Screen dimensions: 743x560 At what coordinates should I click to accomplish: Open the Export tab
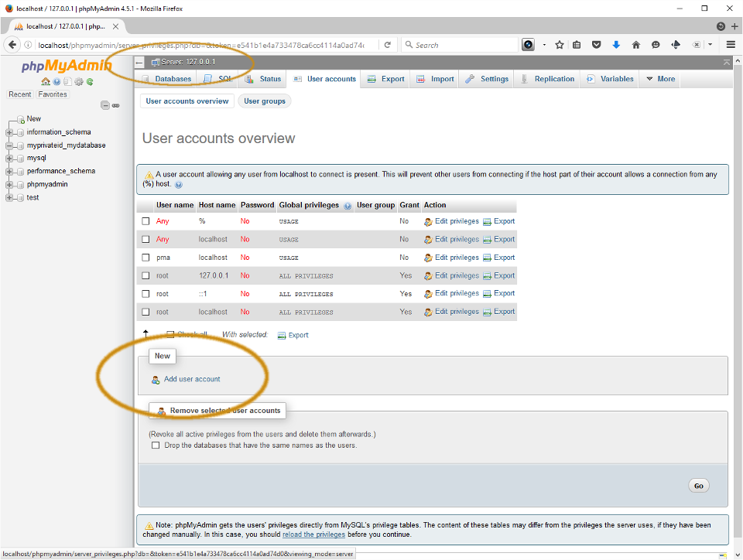point(386,79)
